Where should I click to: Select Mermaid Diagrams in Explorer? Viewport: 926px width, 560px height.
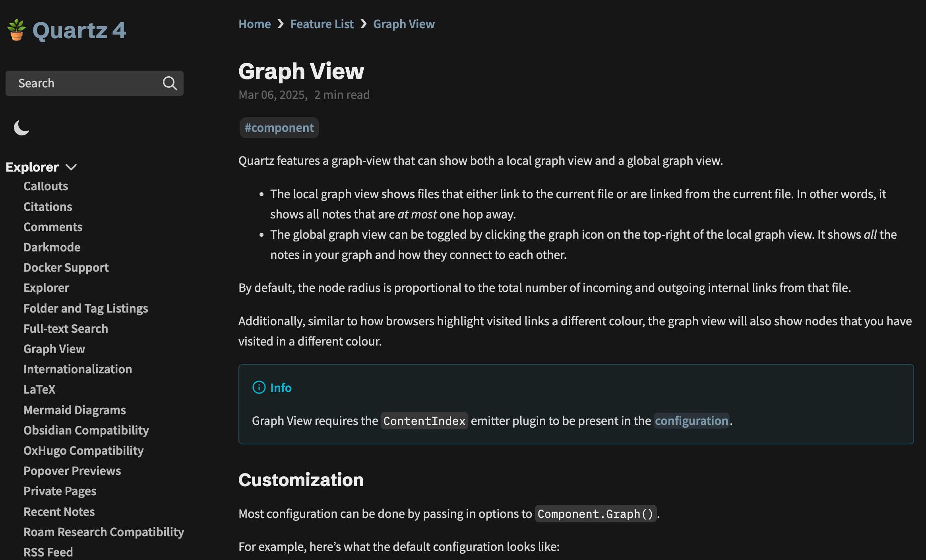click(75, 410)
